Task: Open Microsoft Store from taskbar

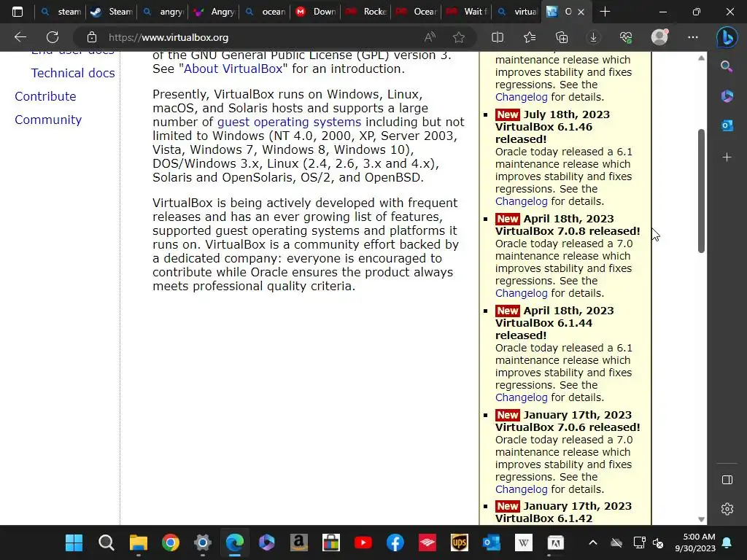Action: pos(330,542)
